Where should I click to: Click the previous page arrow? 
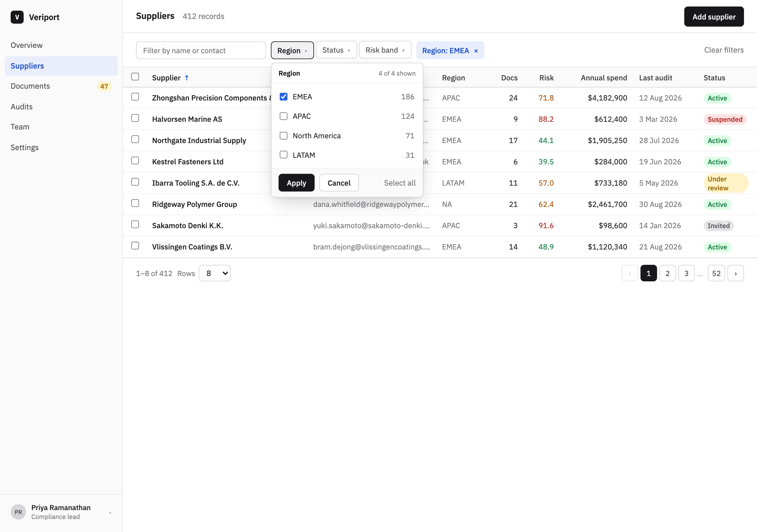click(630, 273)
